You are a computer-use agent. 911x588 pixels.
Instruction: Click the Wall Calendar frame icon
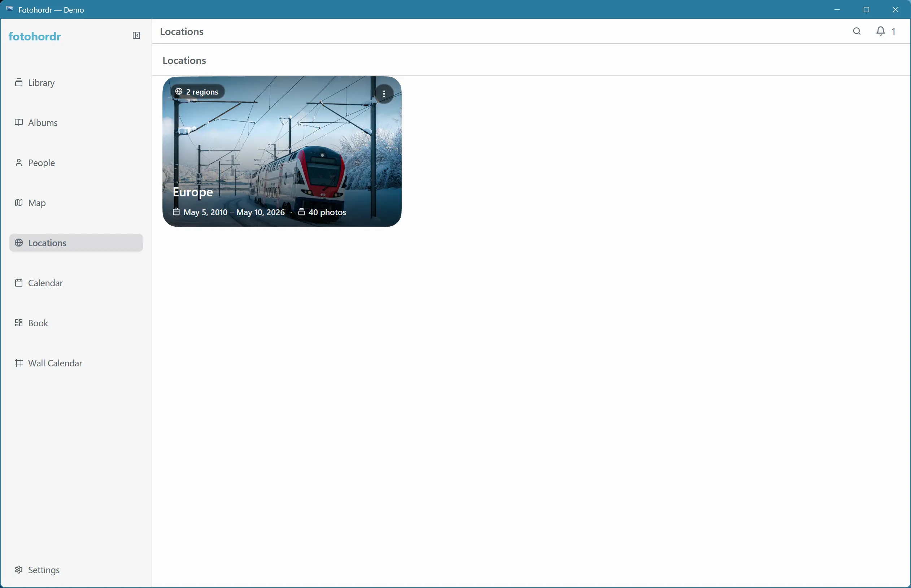(x=19, y=363)
